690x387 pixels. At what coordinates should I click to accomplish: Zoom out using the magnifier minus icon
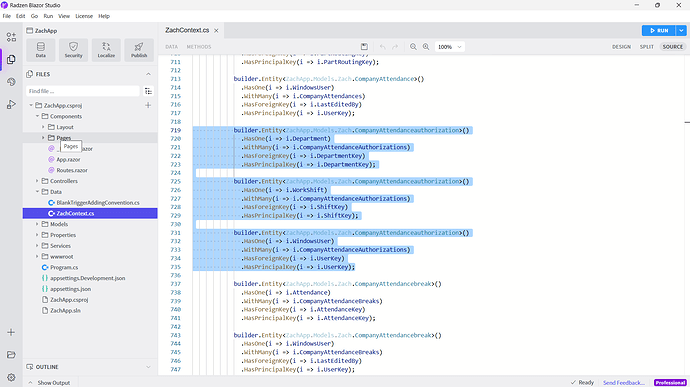[x=413, y=47]
